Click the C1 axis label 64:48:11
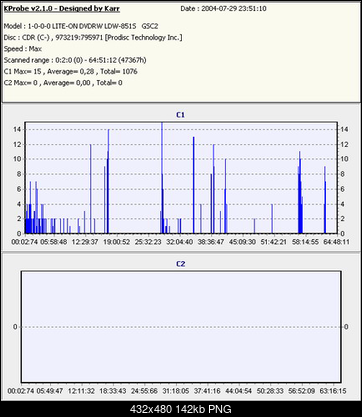Screen dimensions: 362x417 (336, 242)
